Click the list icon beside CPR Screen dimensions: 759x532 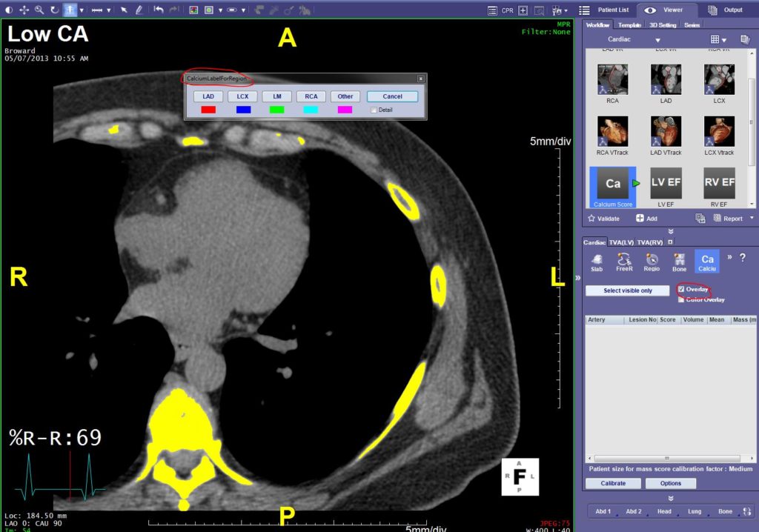point(492,10)
